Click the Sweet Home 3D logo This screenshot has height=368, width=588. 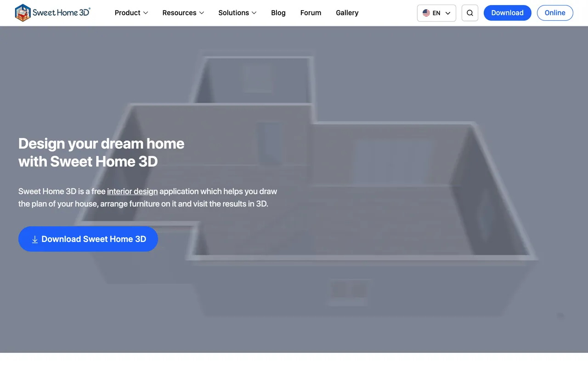click(x=52, y=13)
